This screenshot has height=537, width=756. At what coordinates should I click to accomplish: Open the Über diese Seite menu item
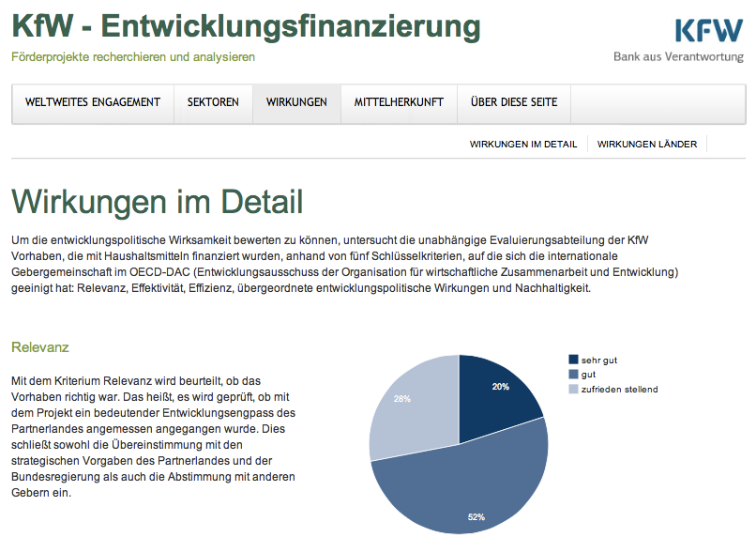(x=514, y=102)
